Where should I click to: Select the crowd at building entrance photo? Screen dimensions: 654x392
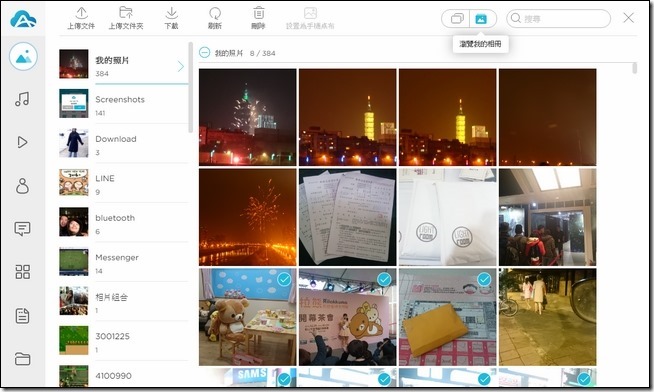click(x=548, y=217)
